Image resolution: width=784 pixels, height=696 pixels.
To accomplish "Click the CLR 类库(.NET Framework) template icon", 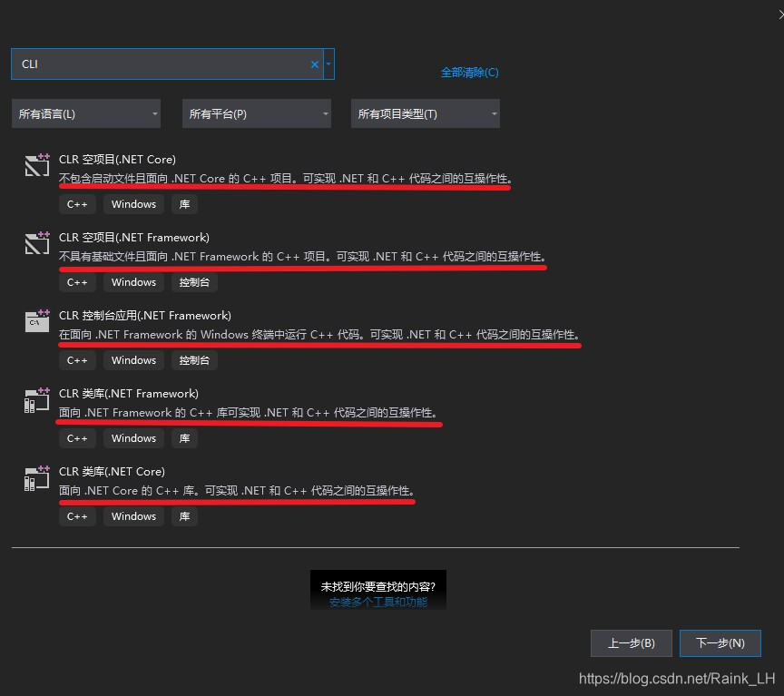I will 37,400.
